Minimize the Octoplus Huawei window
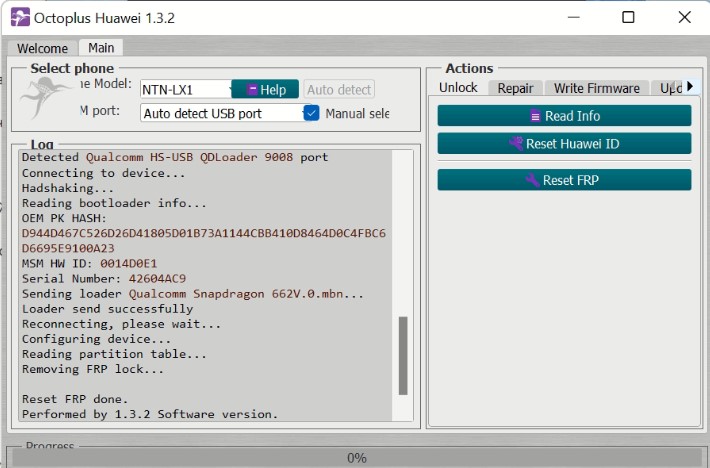 (x=574, y=17)
